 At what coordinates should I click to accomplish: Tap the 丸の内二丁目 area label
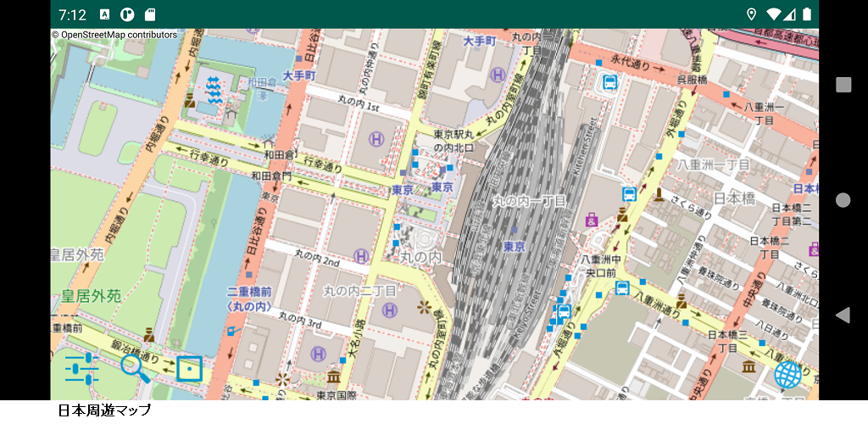359,290
